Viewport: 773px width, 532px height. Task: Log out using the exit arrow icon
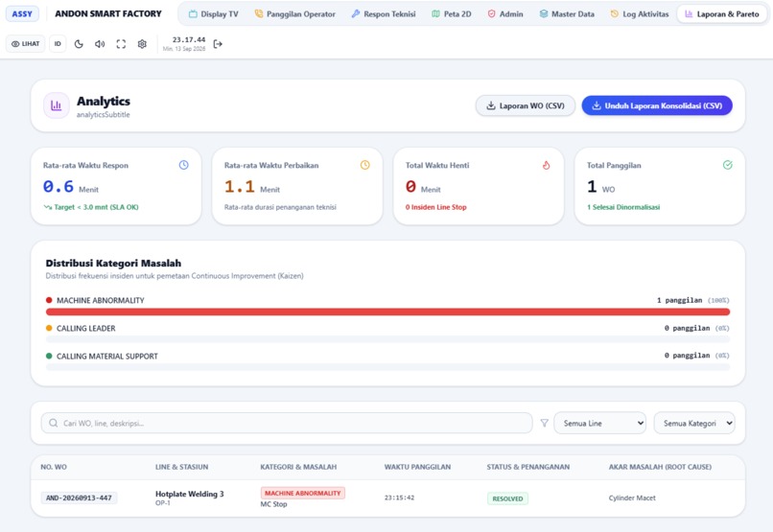[x=218, y=44]
